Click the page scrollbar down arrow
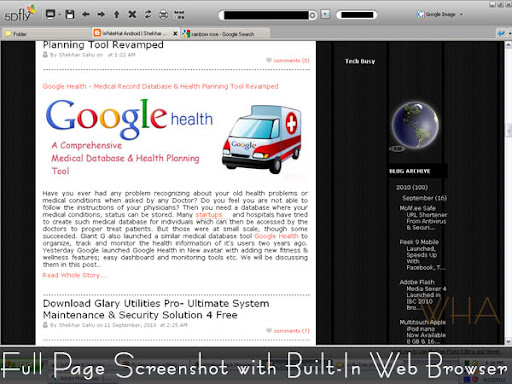512x384 pixels. click(x=508, y=341)
